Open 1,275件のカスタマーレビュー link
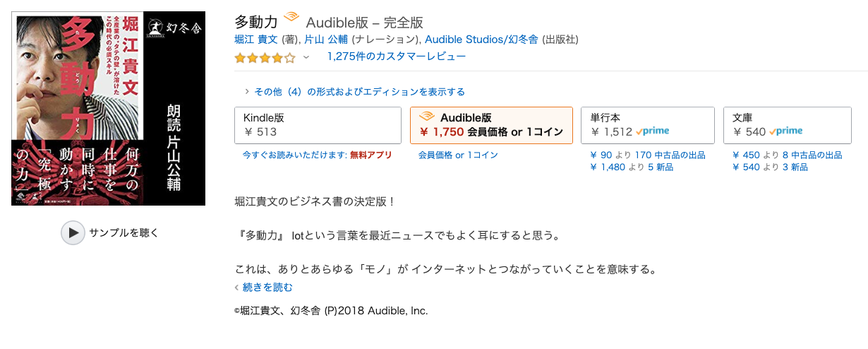The width and height of the screenshot is (868, 349). [x=396, y=57]
